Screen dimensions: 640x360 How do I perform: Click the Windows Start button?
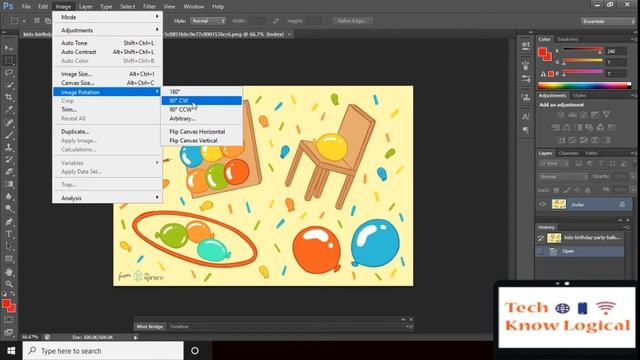point(11,351)
